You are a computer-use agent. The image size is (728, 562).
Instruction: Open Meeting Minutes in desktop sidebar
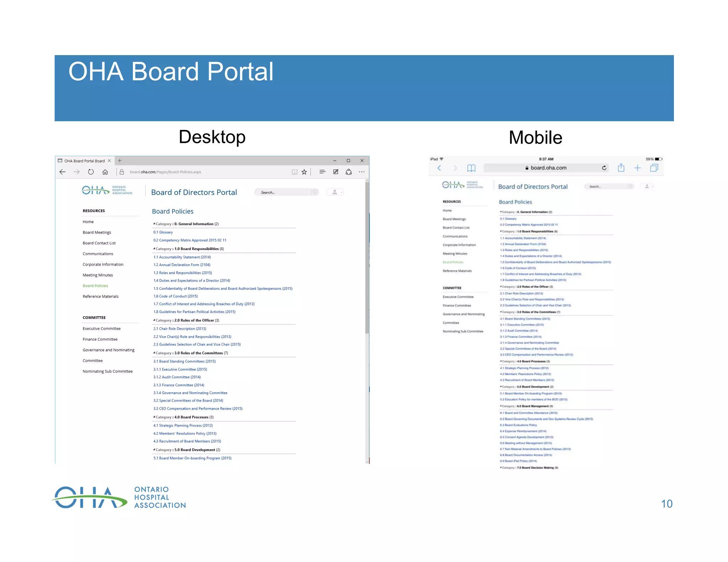coord(98,275)
